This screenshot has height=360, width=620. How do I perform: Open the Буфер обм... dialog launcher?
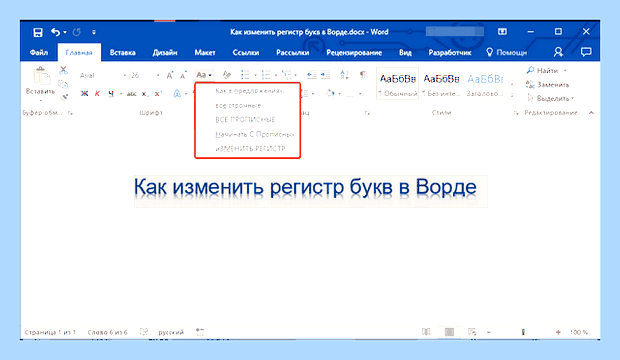70,113
